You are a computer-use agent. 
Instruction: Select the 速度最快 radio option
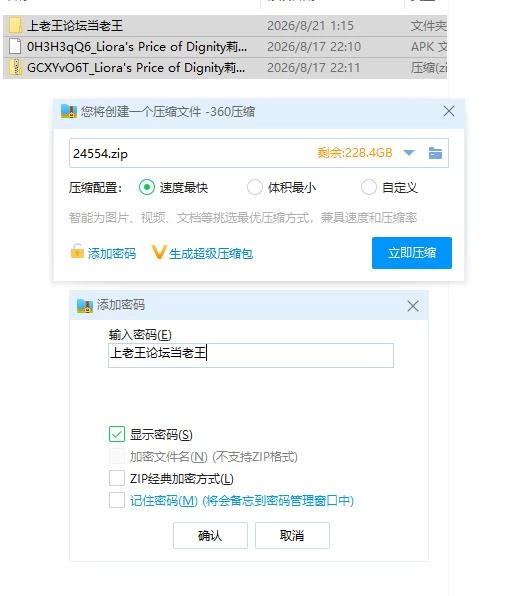pyautogui.click(x=147, y=187)
